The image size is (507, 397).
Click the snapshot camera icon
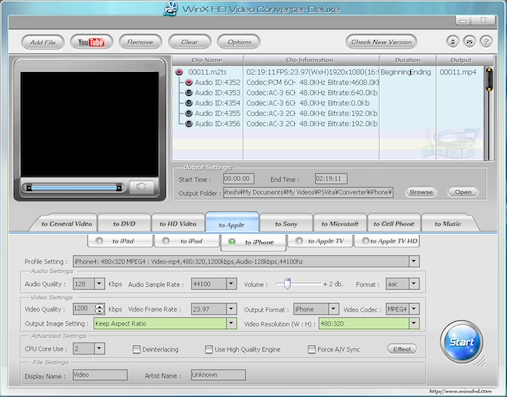141,187
